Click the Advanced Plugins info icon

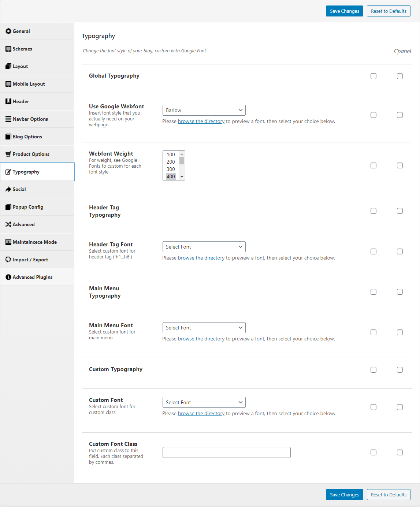coord(8,277)
